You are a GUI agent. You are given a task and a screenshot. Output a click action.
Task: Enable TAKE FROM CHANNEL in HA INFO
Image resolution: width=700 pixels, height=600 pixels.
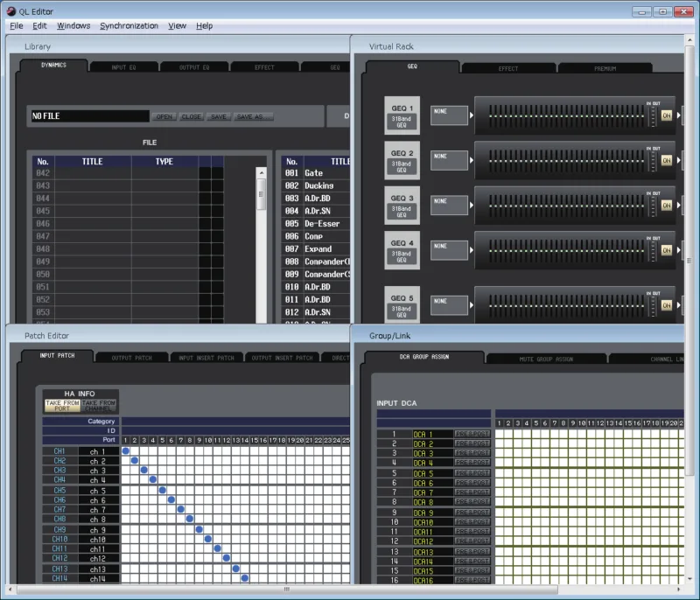click(x=99, y=406)
